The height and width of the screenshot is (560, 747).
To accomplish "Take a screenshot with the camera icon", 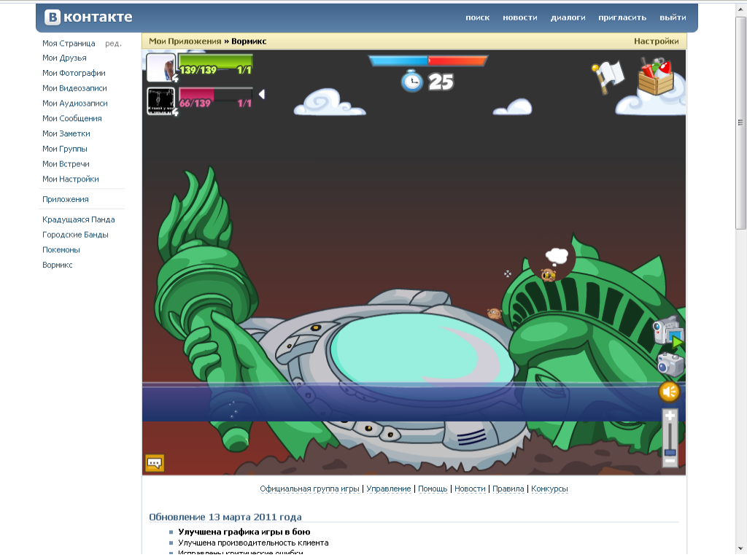I will pyautogui.click(x=670, y=365).
